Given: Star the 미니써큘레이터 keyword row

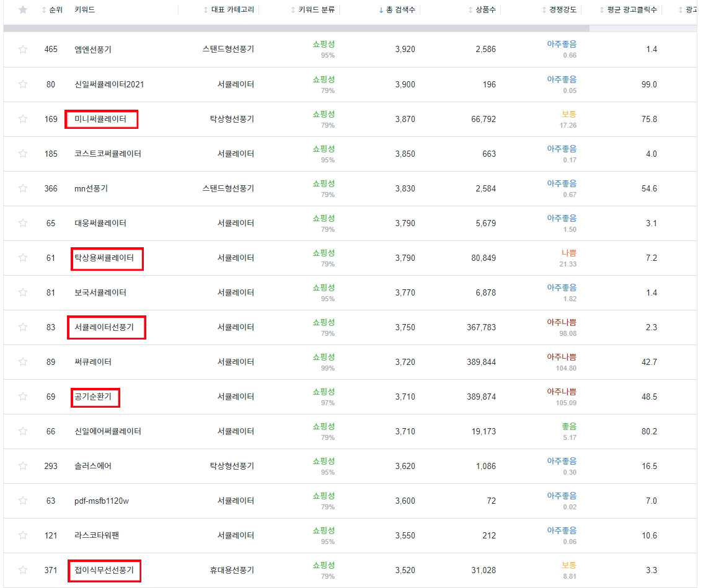Looking at the screenshot, I should click(23, 119).
